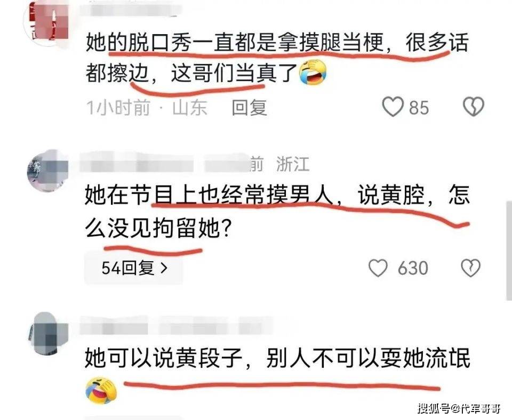Like the comment with 630 likes

[378, 268]
